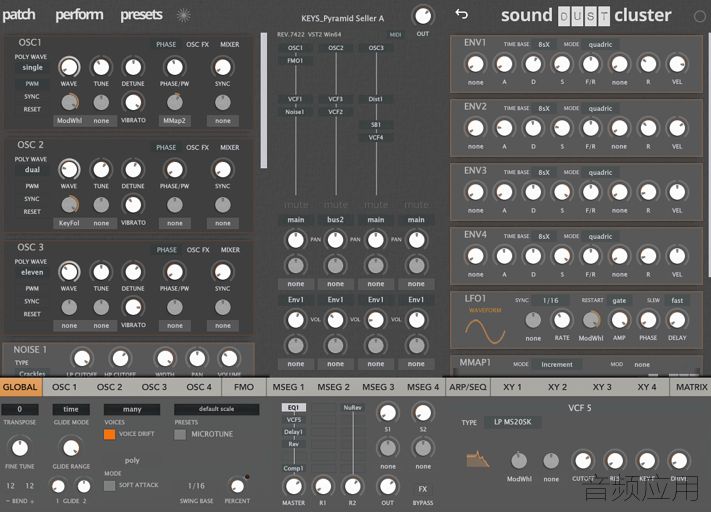711x512 pixels.
Task: Click the ENV3 S sustain knob
Action: (x=562, y=192)
